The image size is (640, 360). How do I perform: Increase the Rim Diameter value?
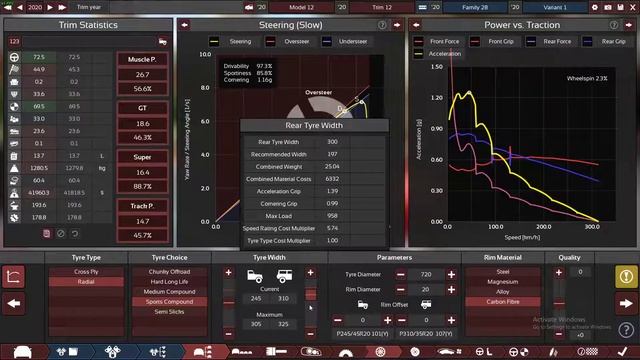[x=451, y=290]
